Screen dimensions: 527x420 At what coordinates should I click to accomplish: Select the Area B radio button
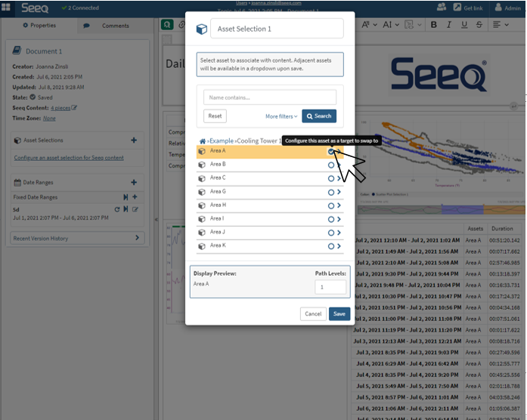click(330, 165)
